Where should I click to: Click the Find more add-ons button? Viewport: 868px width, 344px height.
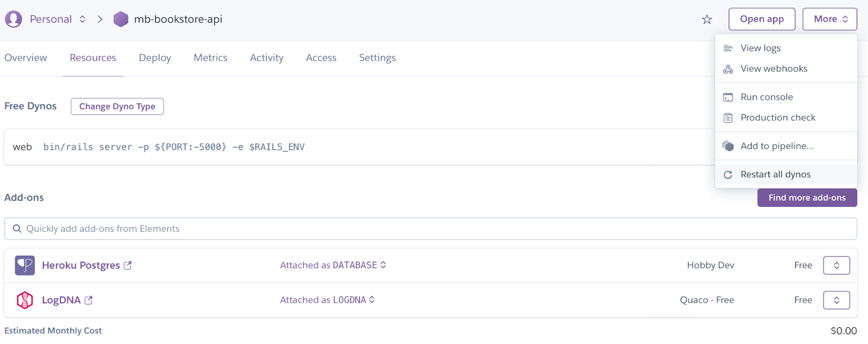[807, 198]
